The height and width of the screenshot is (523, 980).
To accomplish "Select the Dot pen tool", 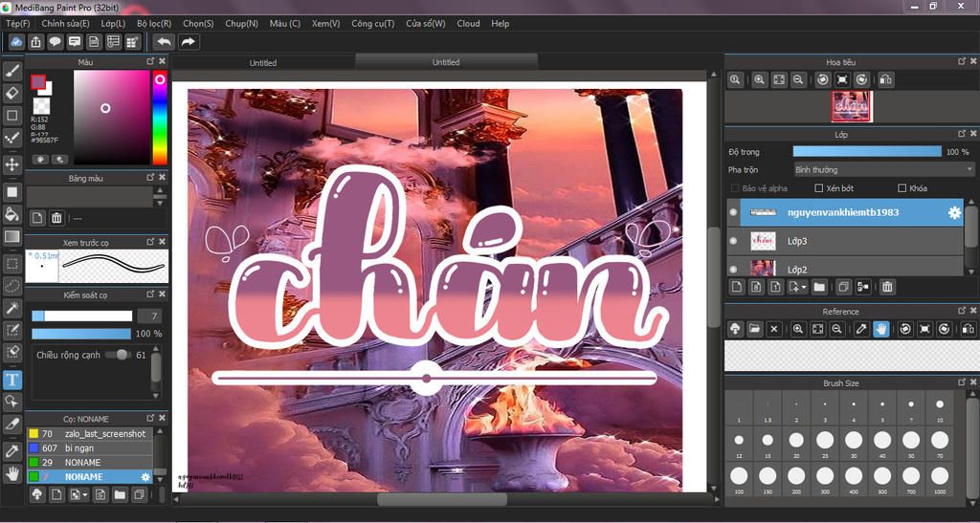I will tap(11, 138).
